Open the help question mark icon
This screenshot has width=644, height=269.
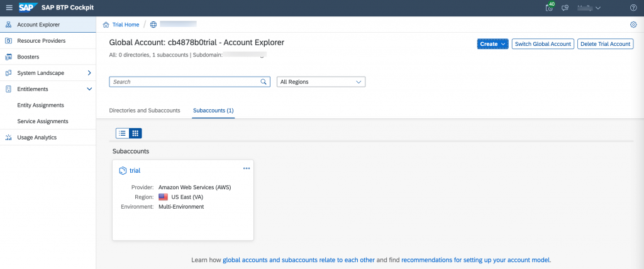633,8
